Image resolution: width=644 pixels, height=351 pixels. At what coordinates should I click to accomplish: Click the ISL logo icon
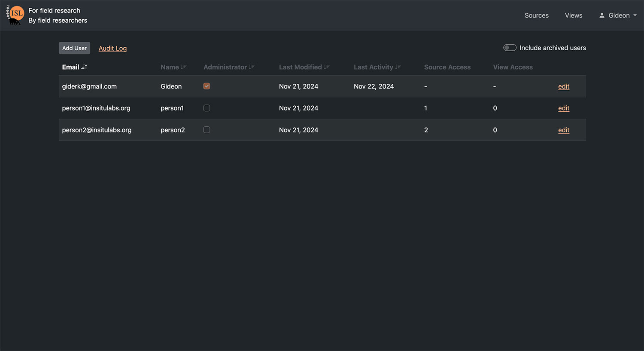tap(15, 15)
